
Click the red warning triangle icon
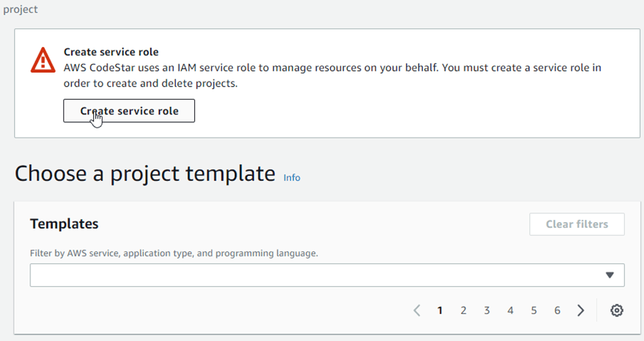click(x=43, y=60)
